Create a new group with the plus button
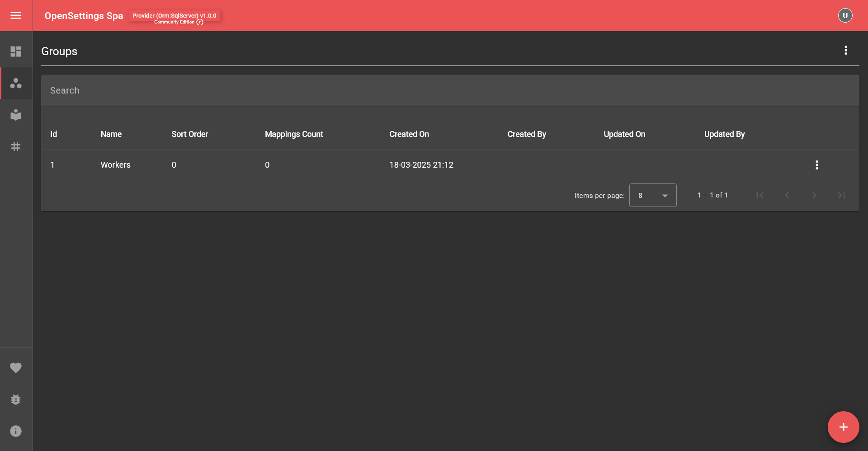The width and height of the screenshot is (868, 451). (843, 427)
